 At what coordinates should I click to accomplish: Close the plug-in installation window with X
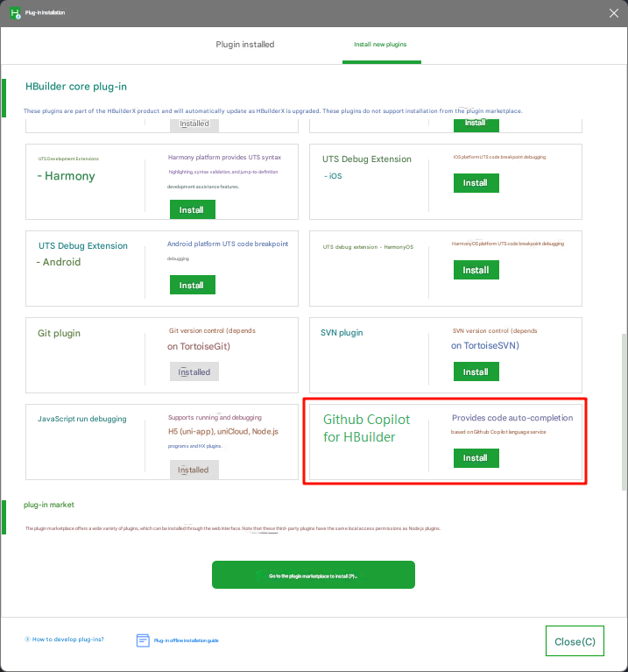[613, 13]
